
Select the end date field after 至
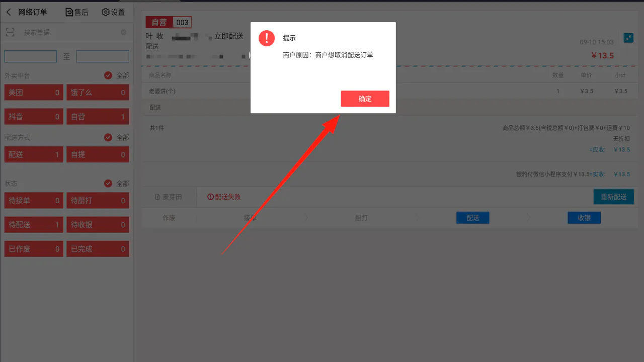103,56
